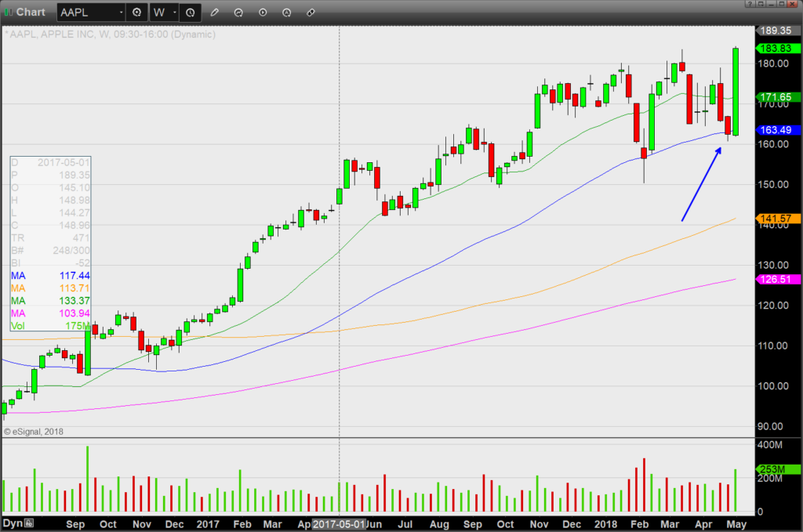
Task: Close the chart window
Action: [x=792, y=4]
